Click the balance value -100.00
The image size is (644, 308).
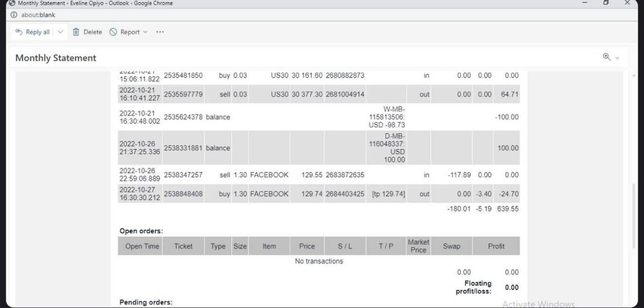pos(507,117)
